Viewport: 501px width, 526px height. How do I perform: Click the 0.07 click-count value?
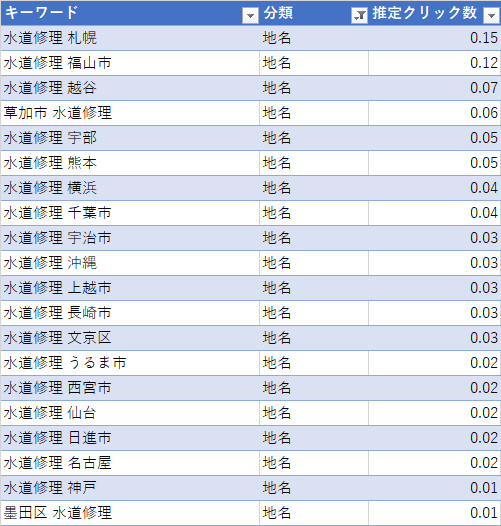coord(484,88)
